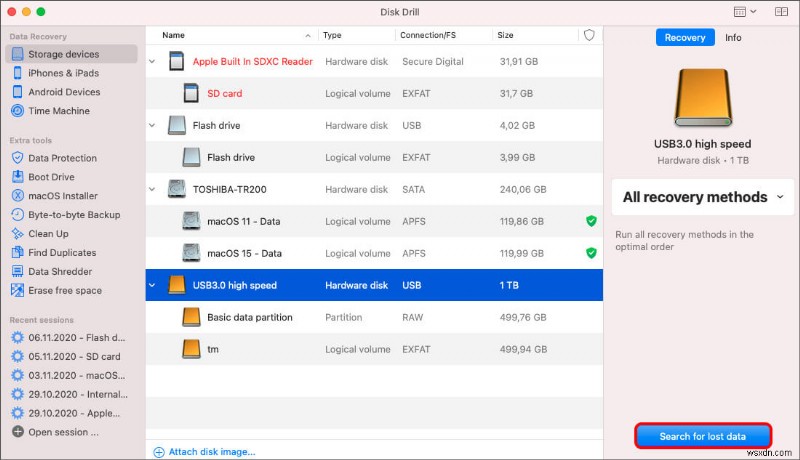Open macOS Installer tool
The image size is (800, 460).
pos(63,196)
